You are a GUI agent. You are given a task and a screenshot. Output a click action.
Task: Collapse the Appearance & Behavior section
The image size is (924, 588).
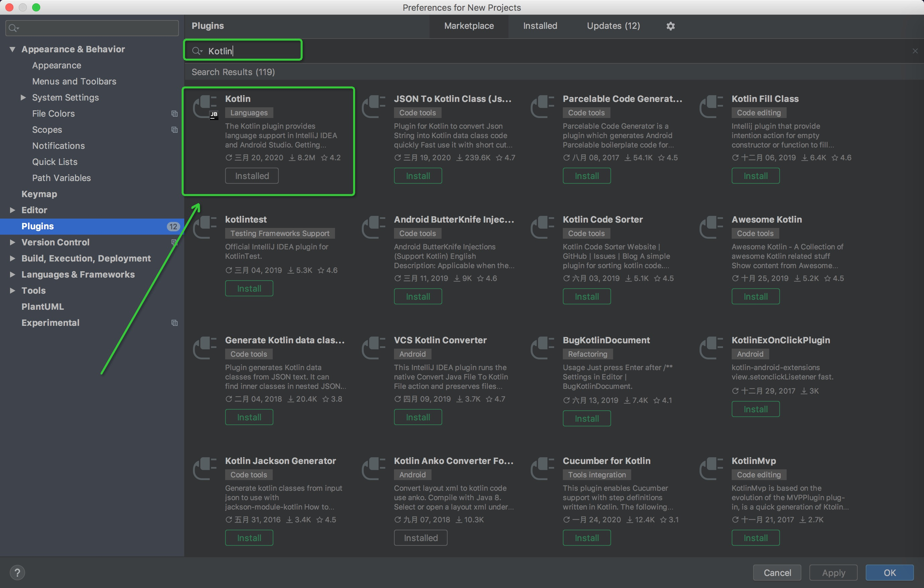click(x=12, y=49)
